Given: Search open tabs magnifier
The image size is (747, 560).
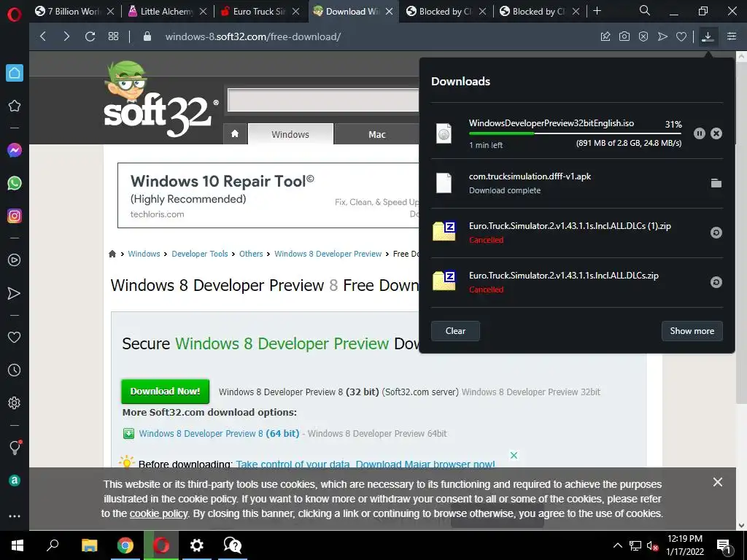Looking at the screenshot, I should point(645,10).
